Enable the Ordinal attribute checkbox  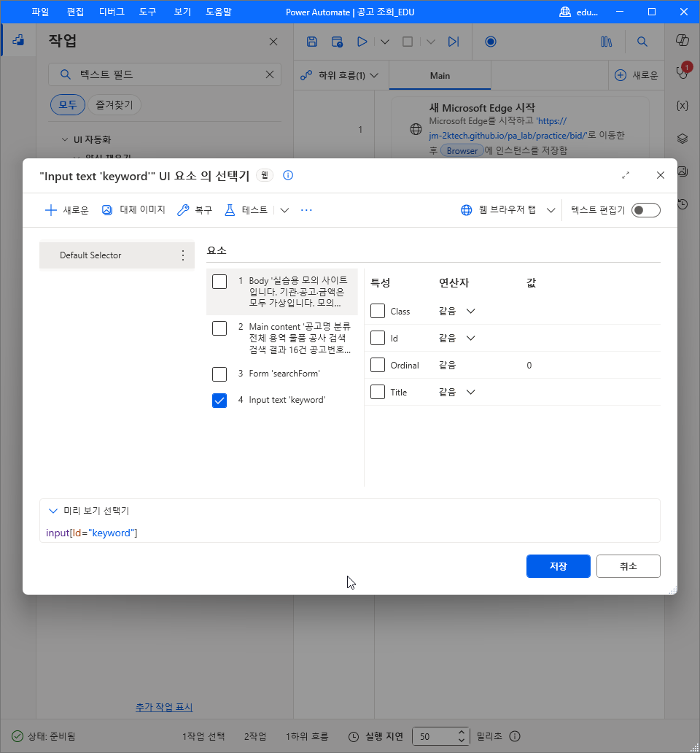pos(378,365)
